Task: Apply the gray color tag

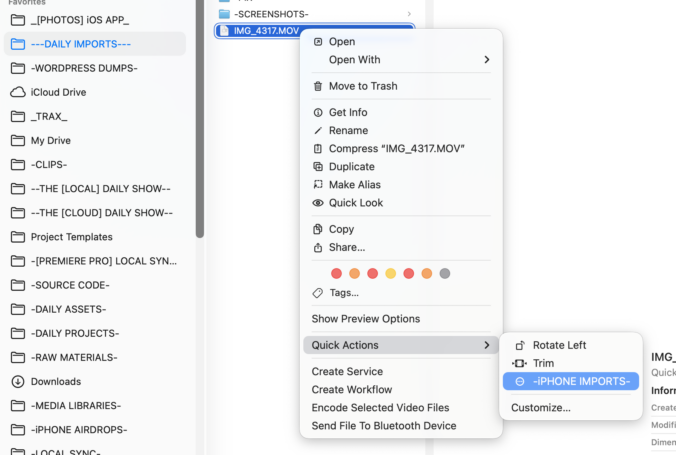Action: [445, 273]
